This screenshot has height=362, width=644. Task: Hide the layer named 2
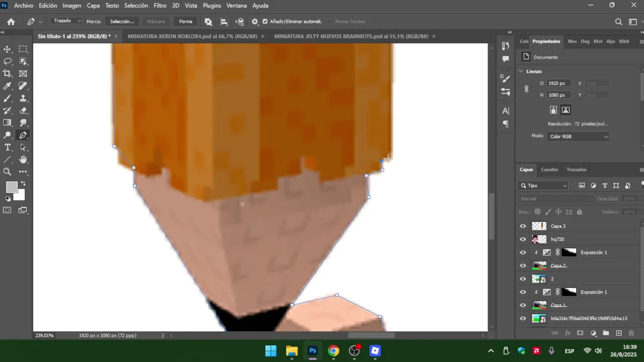point(523,279)
